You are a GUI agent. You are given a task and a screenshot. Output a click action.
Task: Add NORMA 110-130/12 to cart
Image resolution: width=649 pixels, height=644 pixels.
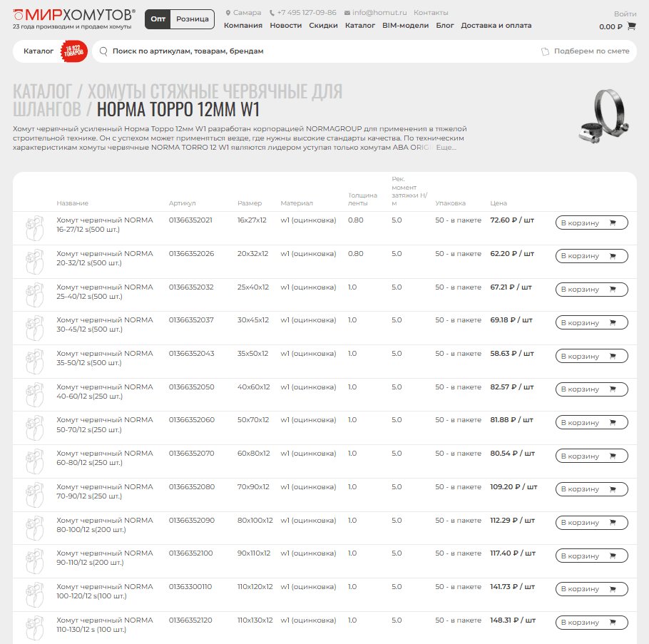[591, 623]
